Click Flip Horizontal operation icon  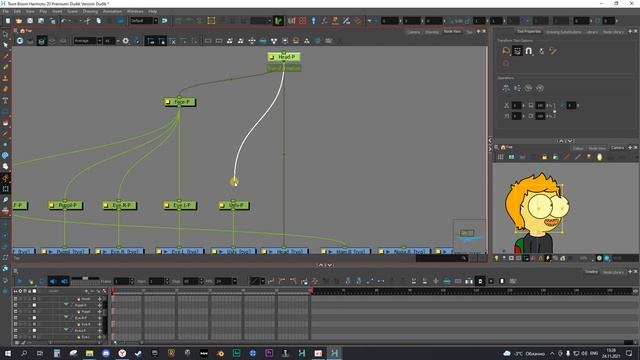tap(506, 88)
